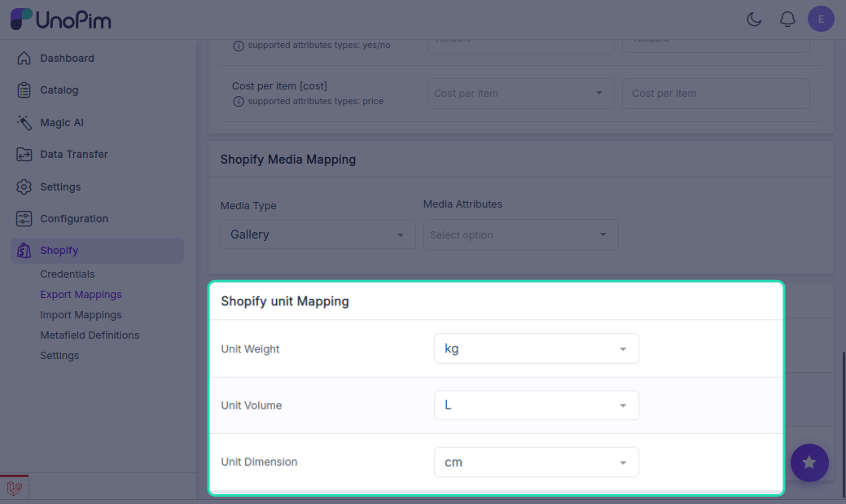Click Media Attributes label
The image size is (846, 504).
[x=462, y=204]
